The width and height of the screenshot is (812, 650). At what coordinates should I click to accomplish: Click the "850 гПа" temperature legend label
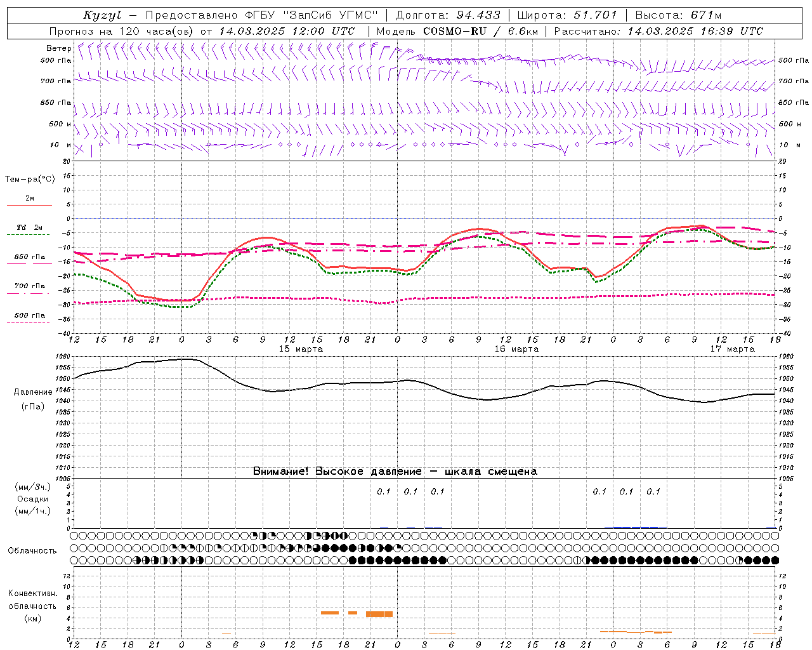[x=30, y=257]
